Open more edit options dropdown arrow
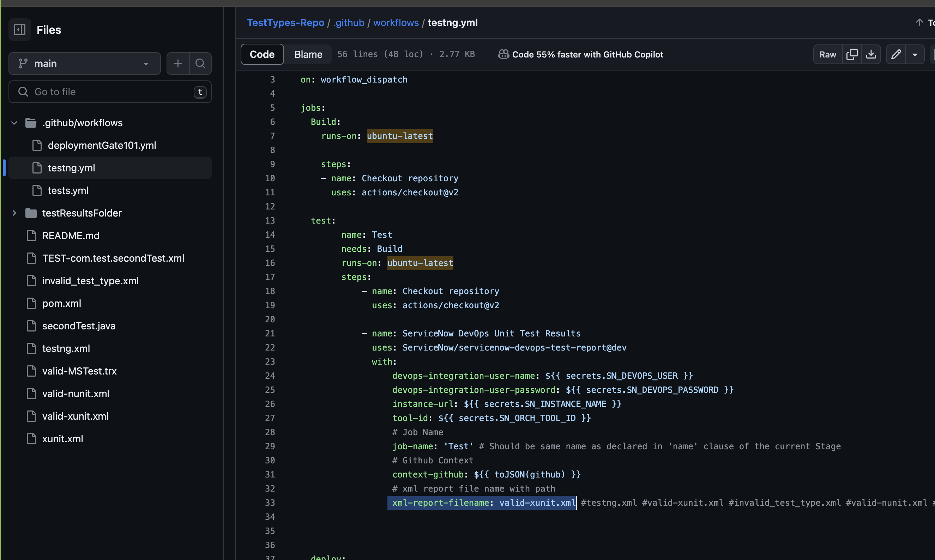The height and width of the screenshot is (560, 935). click(915, 54)
